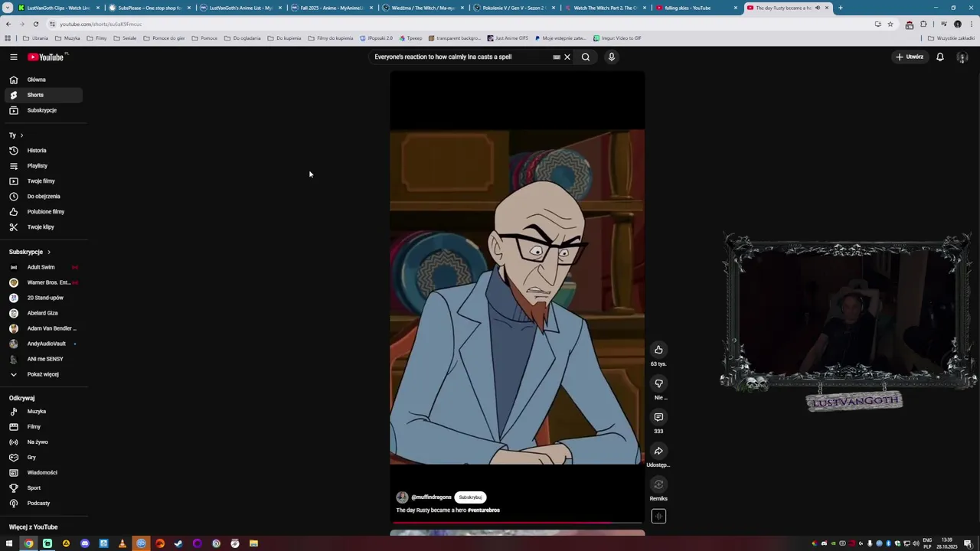Open the Filmy do kupienia bookmarks folder

pyautogui.click(x=331, y=38)
